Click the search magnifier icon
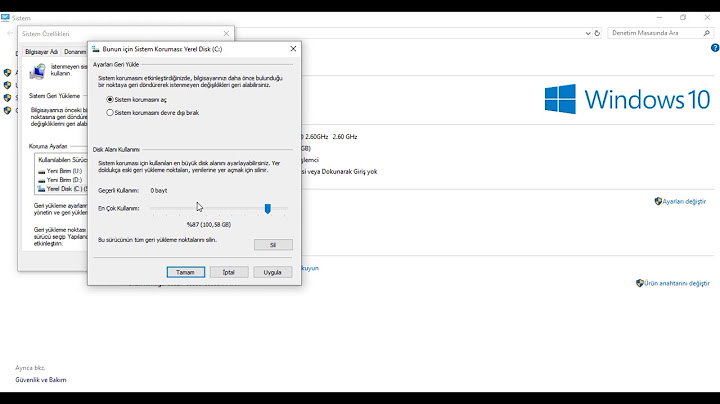The height and width of the screenshot is (404, 720). click(x=706, y=33)
